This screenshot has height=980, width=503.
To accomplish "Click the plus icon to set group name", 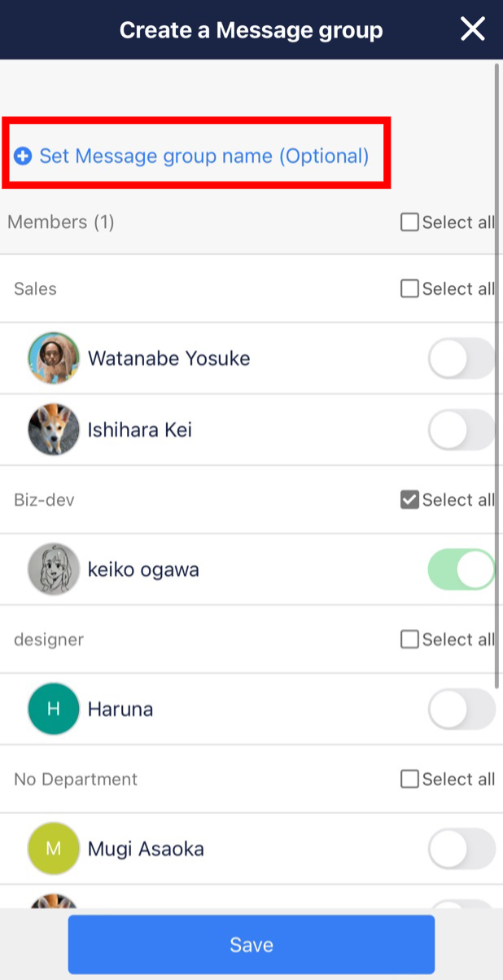I will point(24,156).
